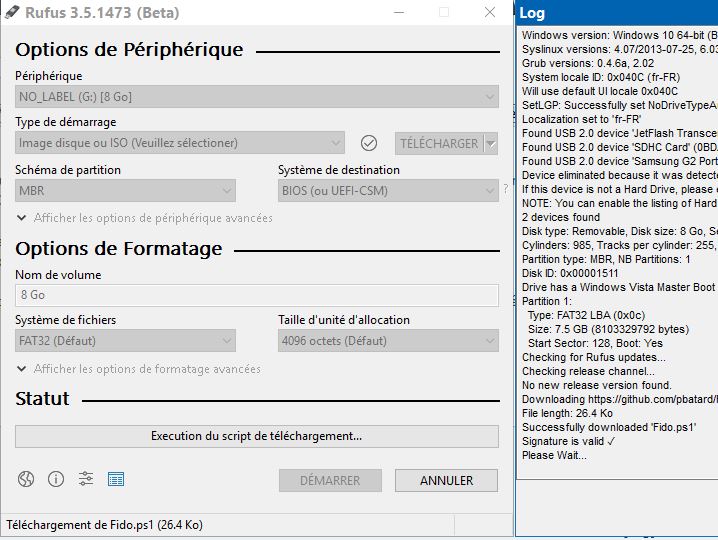Image resolution: width=718 pixels, height=540 pixels.
Task: Expand advanced device options (périphérique avancées)
Action: (144, 218)
